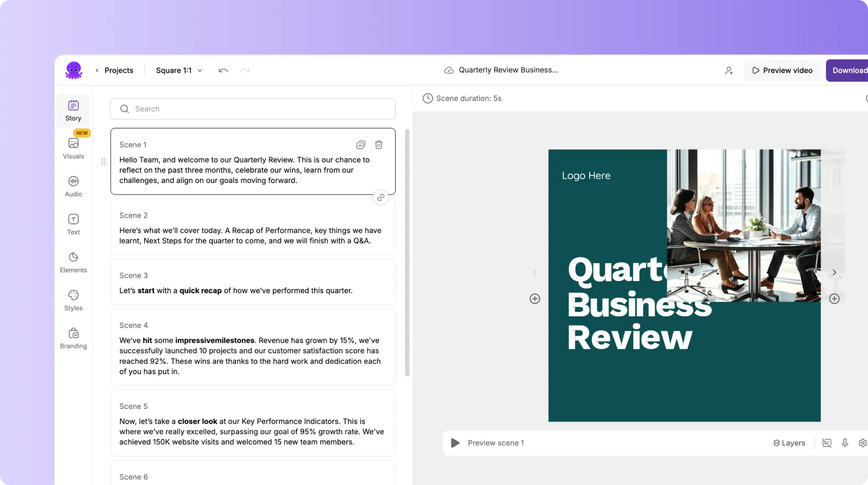Switch to the Audio sidebar tab

(73, 186)
